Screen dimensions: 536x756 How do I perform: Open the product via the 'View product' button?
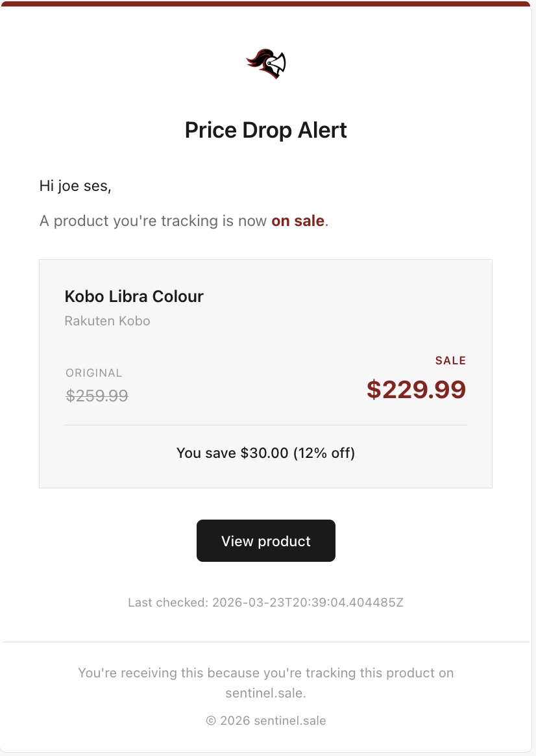(x=266, y=540)
